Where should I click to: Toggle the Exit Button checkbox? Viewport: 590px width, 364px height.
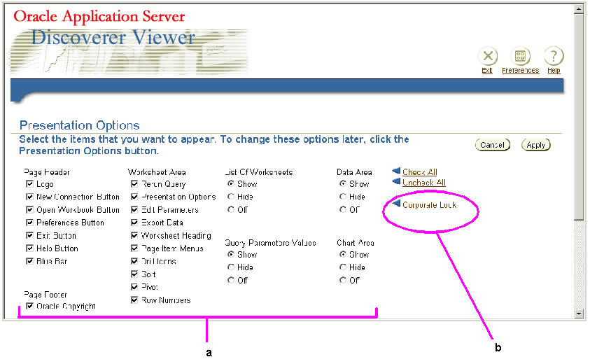(x=29, y=235)
